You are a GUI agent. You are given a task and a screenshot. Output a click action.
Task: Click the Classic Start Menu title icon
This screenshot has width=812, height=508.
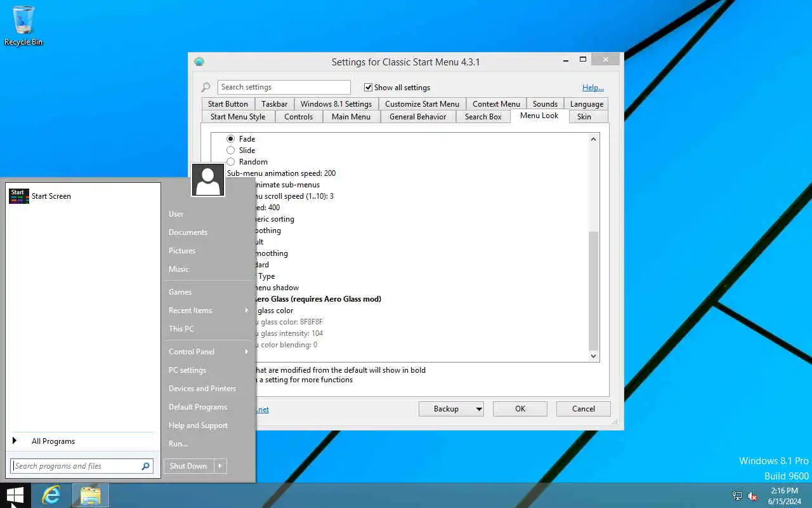tap(199, 62)
